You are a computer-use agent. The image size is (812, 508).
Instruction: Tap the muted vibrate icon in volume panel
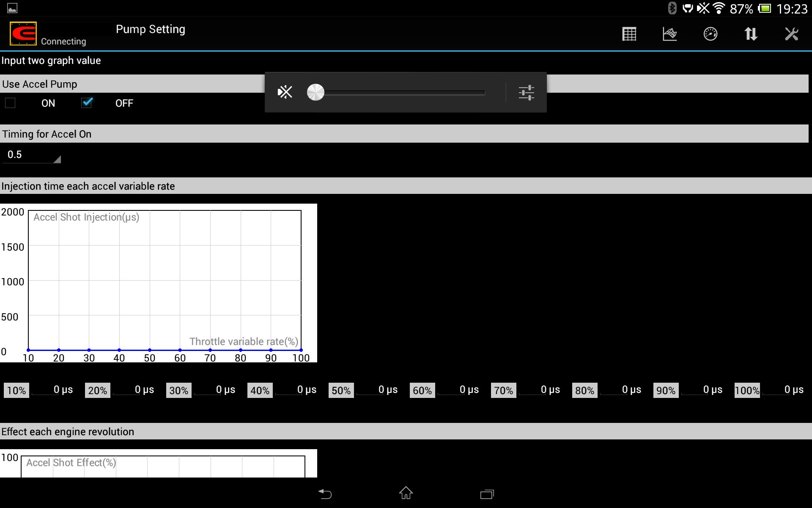tap(285, 92)
